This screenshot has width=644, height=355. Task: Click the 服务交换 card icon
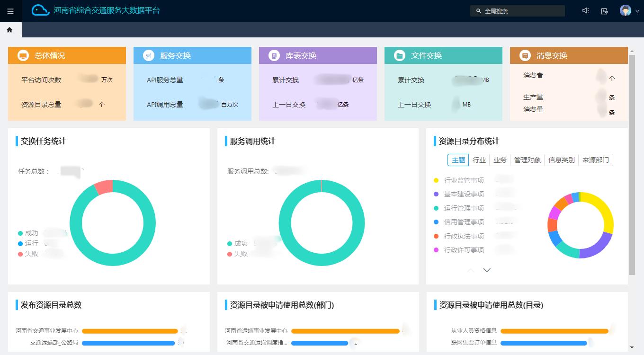(x=148, y=56)
